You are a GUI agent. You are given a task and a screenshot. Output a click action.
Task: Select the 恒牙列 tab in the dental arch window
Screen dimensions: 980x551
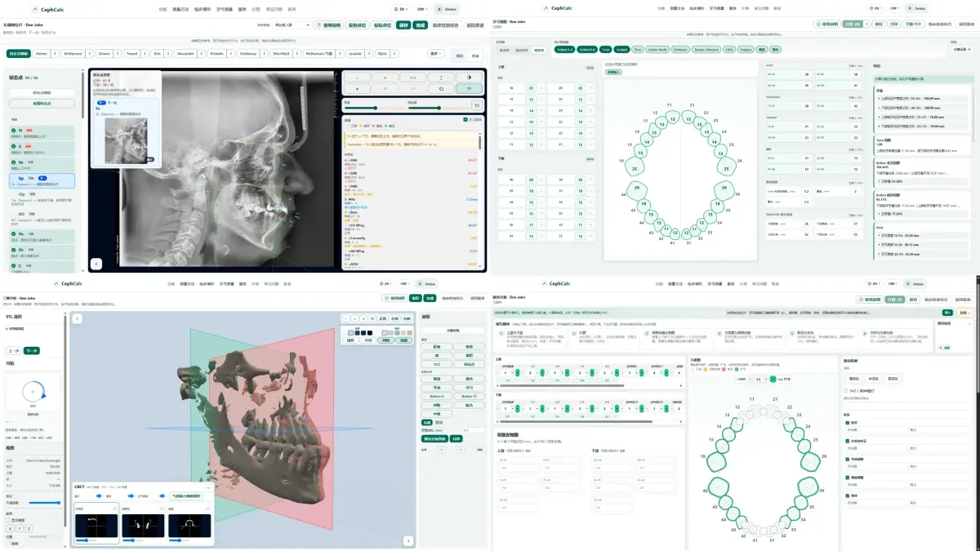(539, 50)
